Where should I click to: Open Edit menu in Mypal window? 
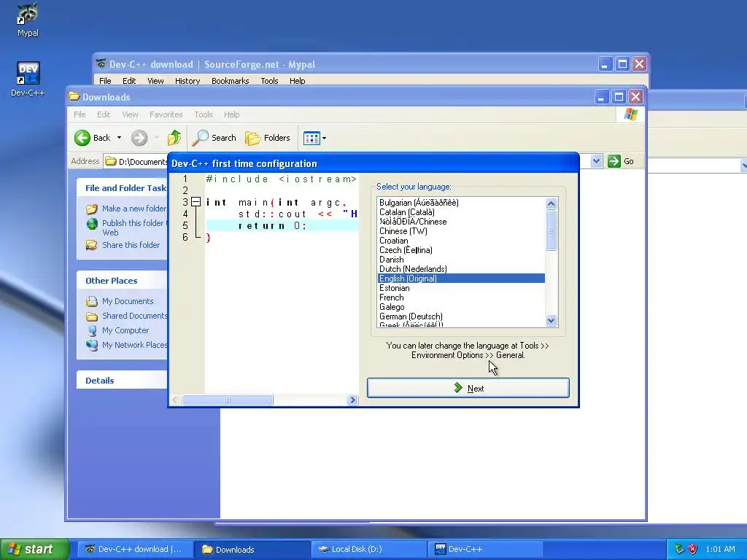click(129, 81)
